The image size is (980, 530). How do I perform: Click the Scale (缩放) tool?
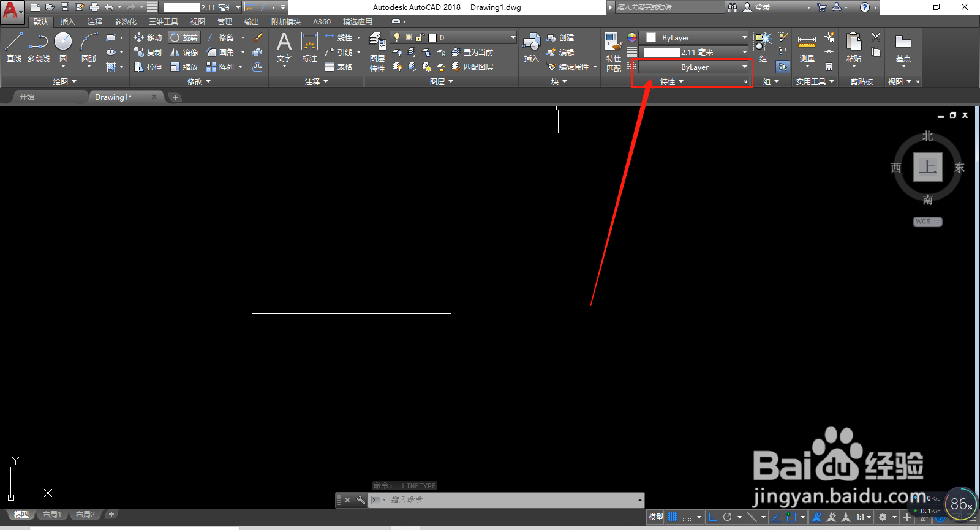184,67
